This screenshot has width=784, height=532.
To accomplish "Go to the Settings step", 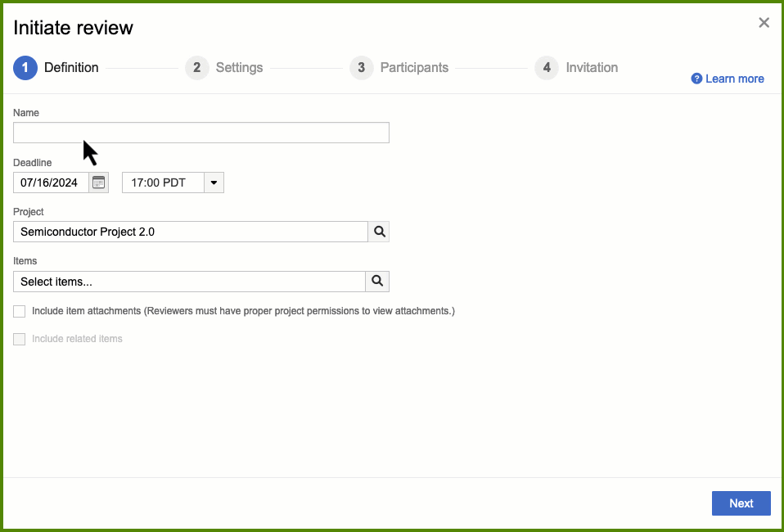I will pos(239,68).
